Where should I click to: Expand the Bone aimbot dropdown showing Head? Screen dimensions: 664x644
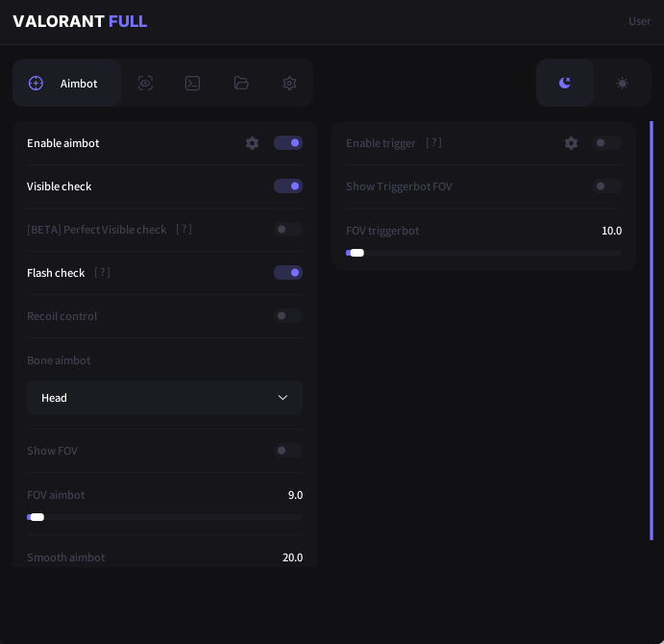coord(164,398)
